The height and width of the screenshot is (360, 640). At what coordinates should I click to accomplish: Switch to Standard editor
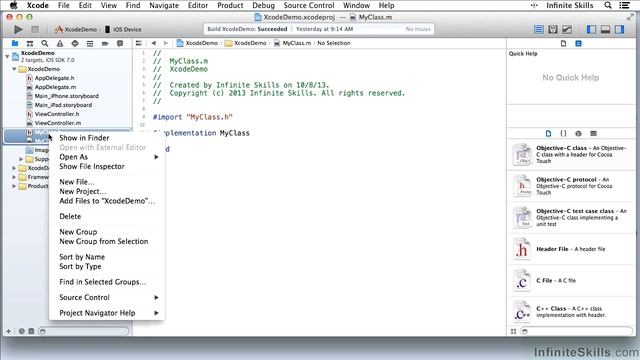pyautogui.click(x=539, y=29)
